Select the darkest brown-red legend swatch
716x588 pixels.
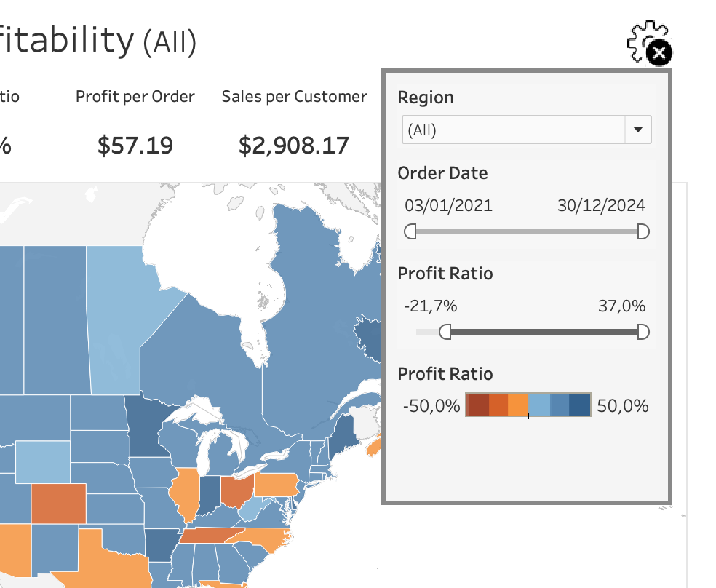[x=477, y=405]
